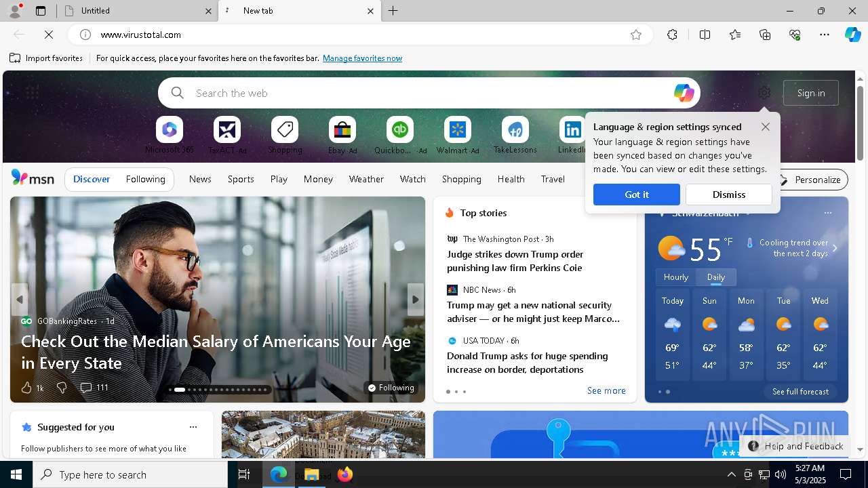The width and height of the screenshot is (868, 488).
Task: Open page settings gear icon
Action: tap(764, 93)
